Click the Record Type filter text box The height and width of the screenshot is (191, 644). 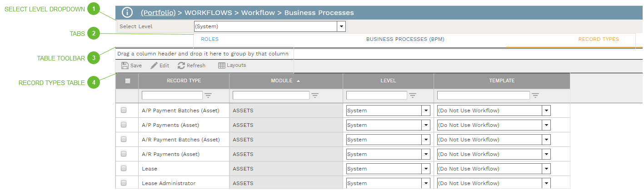tap(172, 95)
